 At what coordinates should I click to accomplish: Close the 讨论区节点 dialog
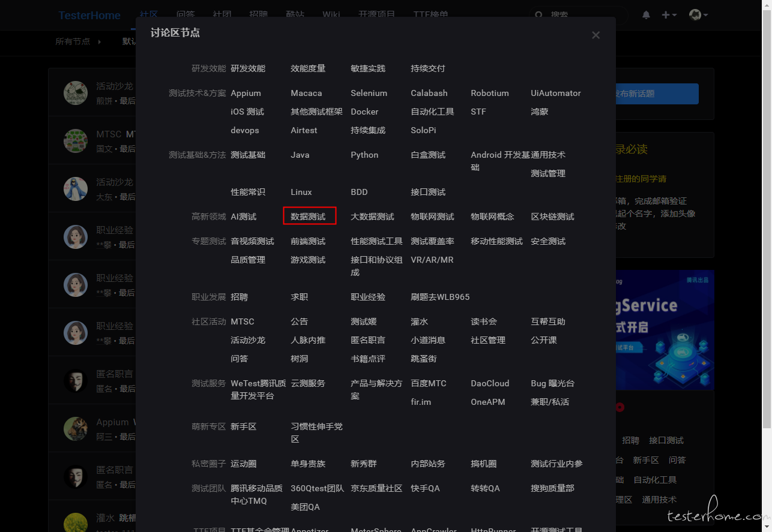[x=596, y=35]
